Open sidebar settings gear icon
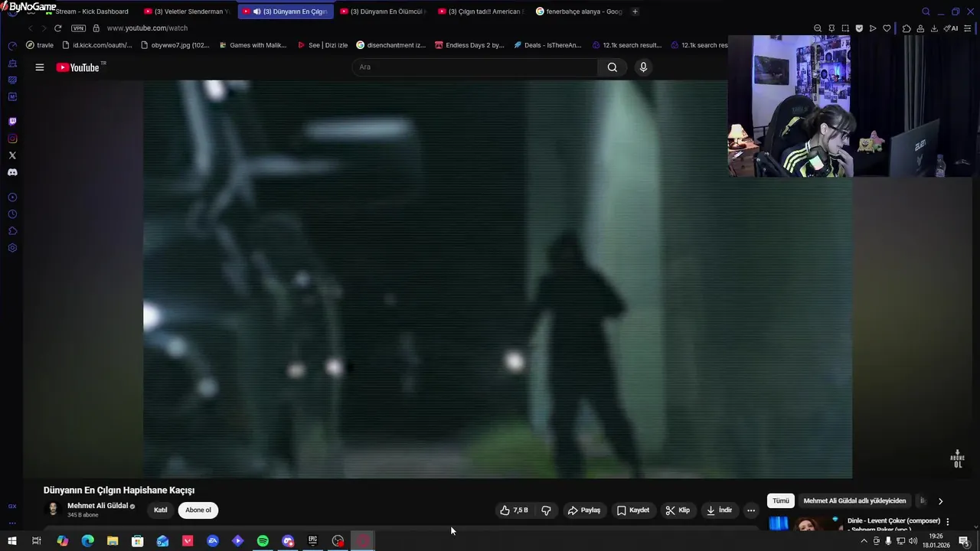 [12, 248]
